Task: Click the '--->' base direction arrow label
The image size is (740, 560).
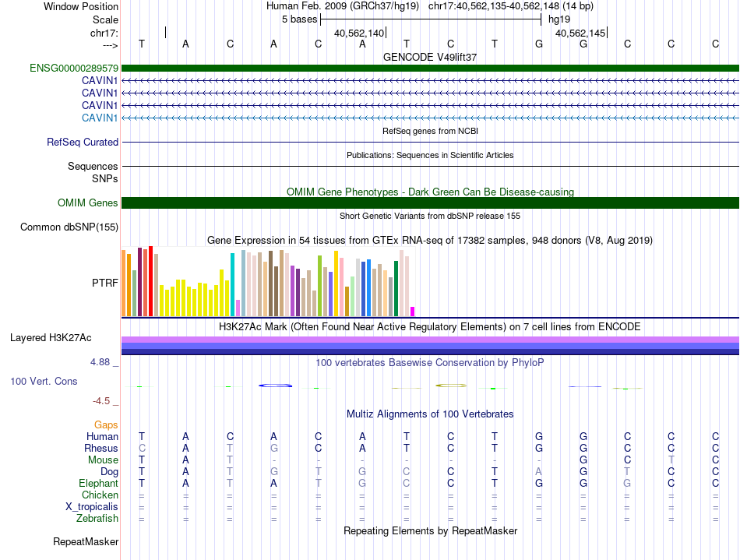Action: coord(111,45)
